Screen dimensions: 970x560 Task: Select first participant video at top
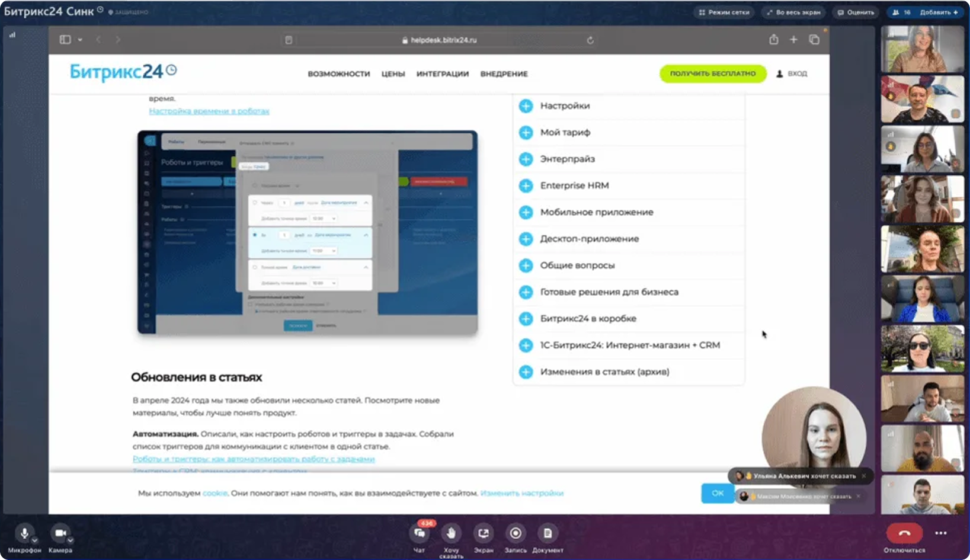point(923,49)
